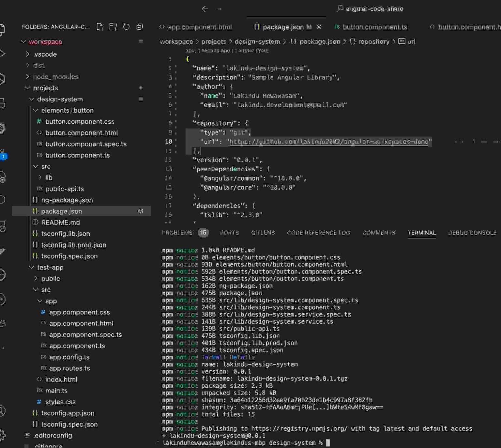Collapse all folders in the Explorer

pyautogui.click(x=140, y=27)
